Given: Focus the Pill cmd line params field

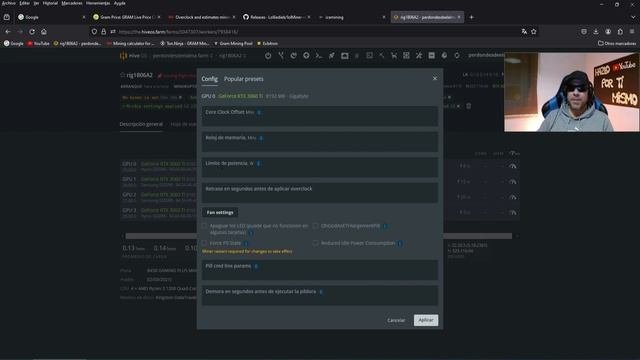Looking at the screenshot, I should click(x=320, y=270).
